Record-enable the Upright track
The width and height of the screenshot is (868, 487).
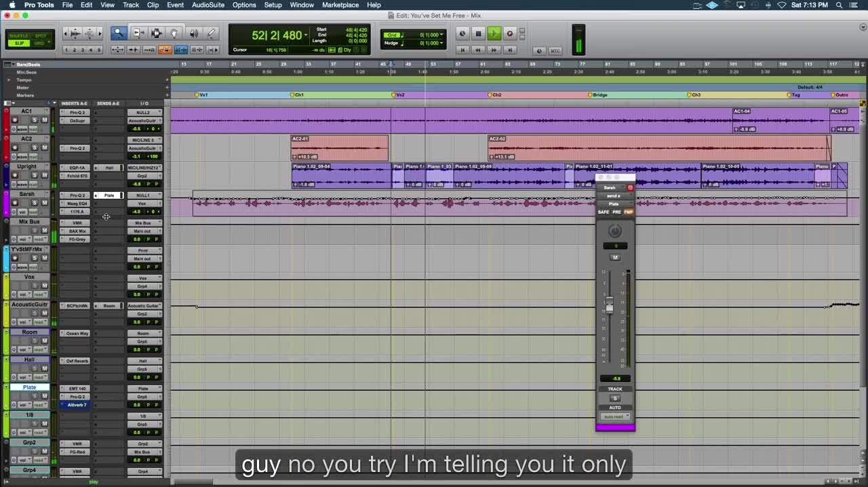coord(15,175)
